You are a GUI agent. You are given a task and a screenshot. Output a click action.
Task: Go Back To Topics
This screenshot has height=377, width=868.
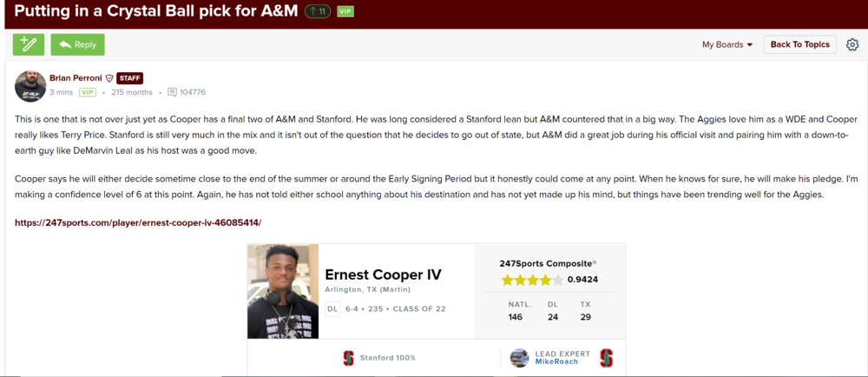(799, 44)
